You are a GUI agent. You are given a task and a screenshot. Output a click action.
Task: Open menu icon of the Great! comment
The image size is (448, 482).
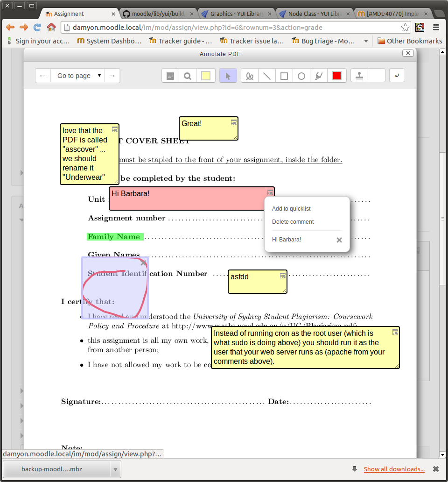pyautogui.click(x=234, y=123)
